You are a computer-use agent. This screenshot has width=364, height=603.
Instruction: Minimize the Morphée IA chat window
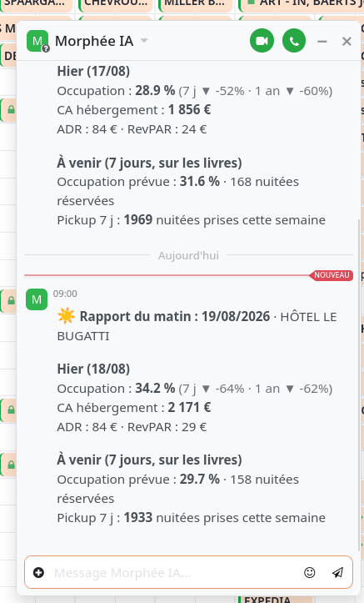[x=322, y=41]
